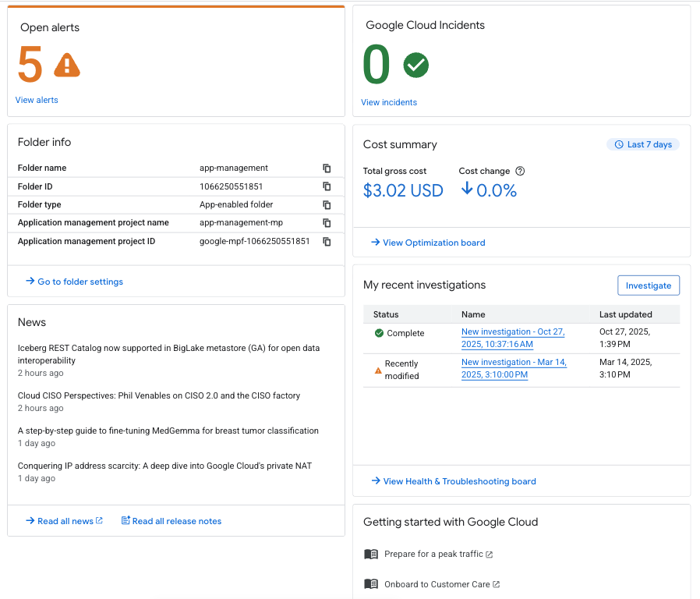Screen dimensions: 700x599
Task: Open the Last 7 days time range chip
Action: 643,144
